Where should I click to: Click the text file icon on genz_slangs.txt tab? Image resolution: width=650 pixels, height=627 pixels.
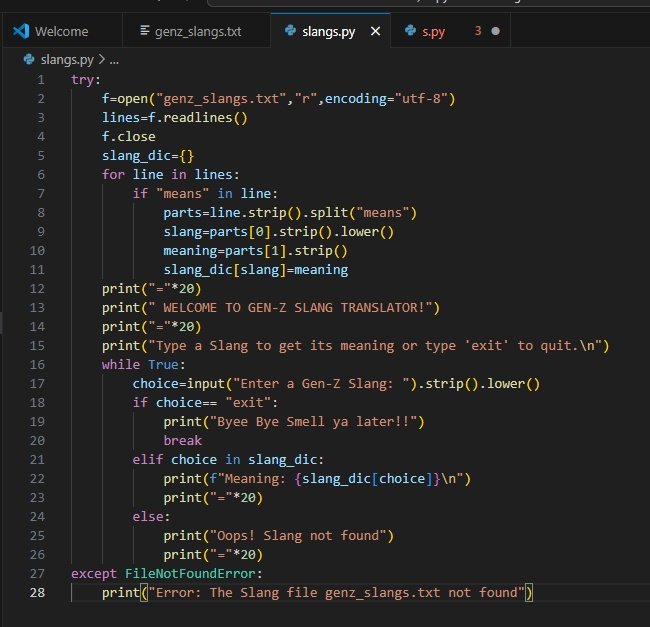[x=145, y=30]
